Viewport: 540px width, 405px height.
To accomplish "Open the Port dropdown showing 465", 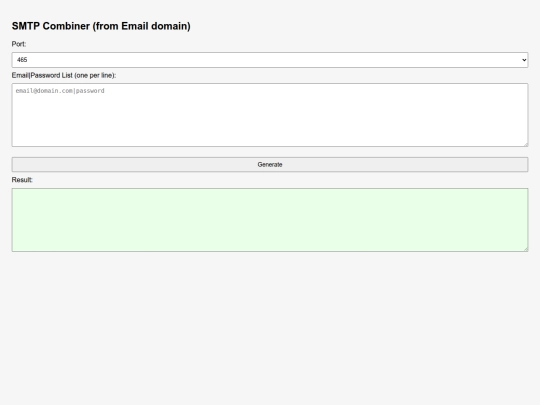I will tap(270, 60).
